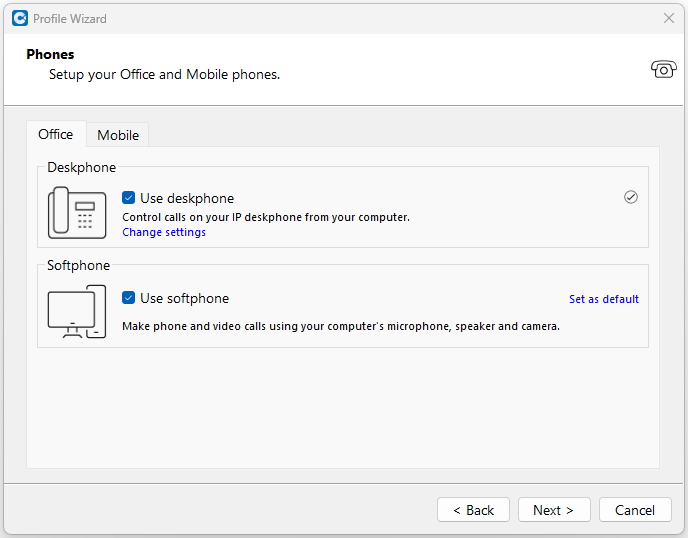The height and width of the screenshot is (538, 688).
Task: Click the Phones page heading
Action: click(50, 54)
